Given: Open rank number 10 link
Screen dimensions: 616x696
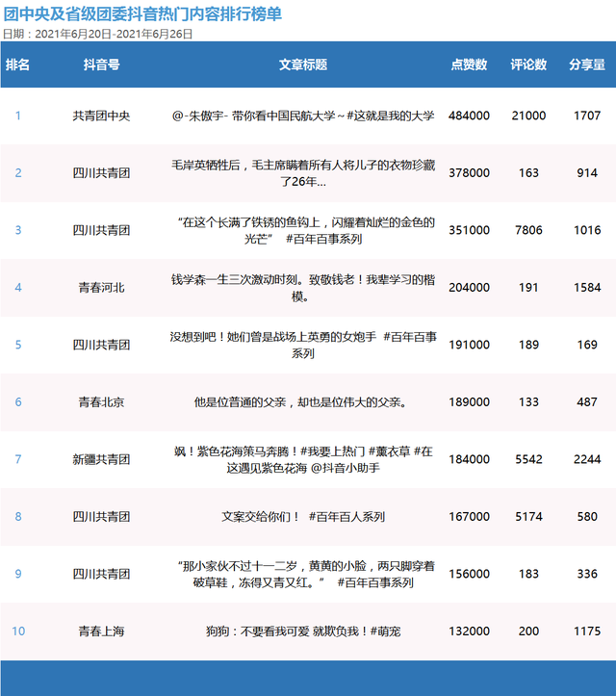Looking at the screenshot, I should point(18,632).
